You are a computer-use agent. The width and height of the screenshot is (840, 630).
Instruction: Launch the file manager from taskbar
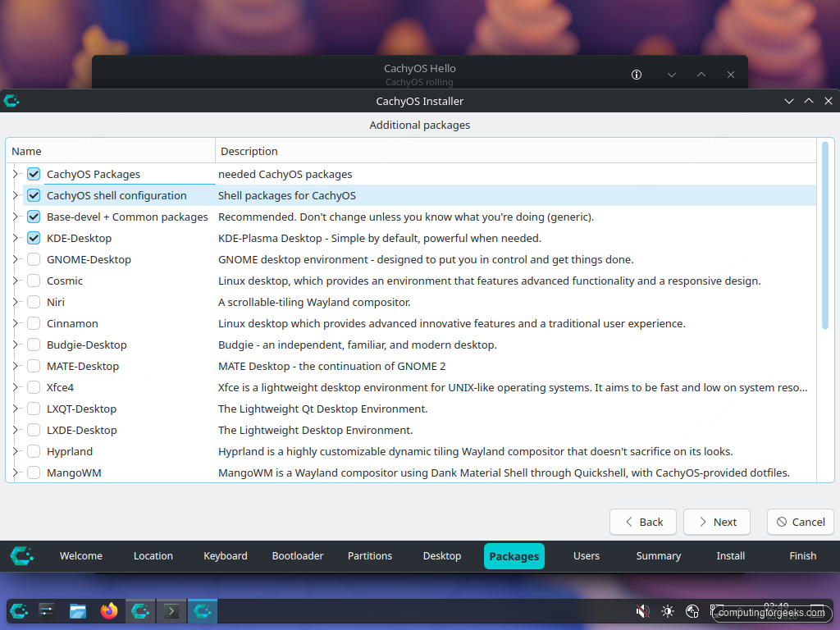coord(78,611)
